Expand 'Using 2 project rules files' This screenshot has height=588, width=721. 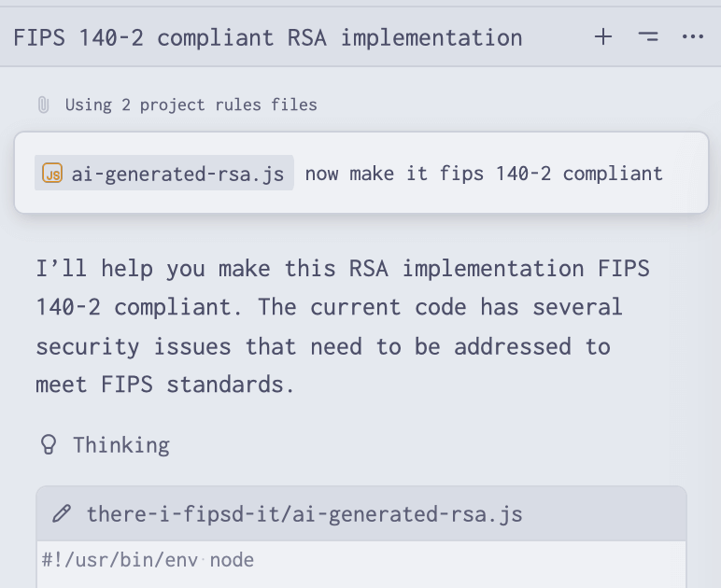191,105
